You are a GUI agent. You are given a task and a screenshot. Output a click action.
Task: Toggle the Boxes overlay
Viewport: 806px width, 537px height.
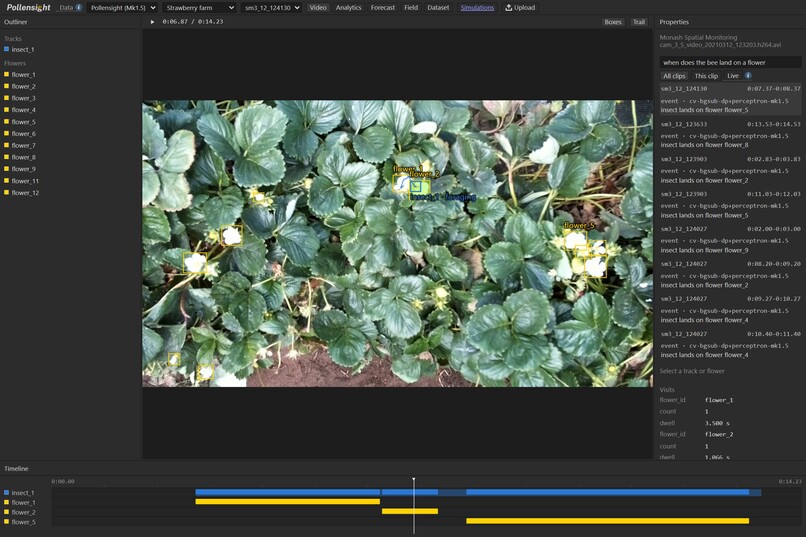point(613,22)
